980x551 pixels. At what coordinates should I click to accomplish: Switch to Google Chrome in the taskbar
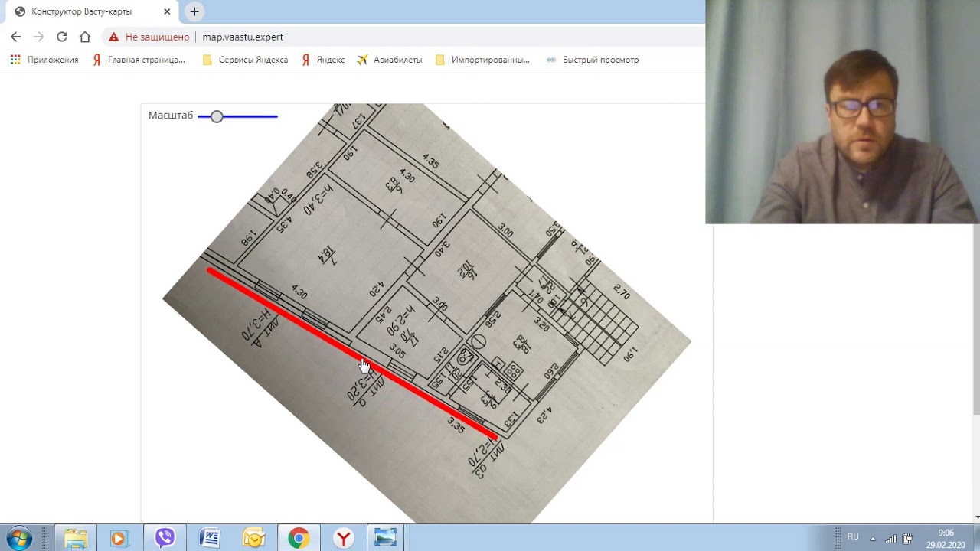[299, 538]
